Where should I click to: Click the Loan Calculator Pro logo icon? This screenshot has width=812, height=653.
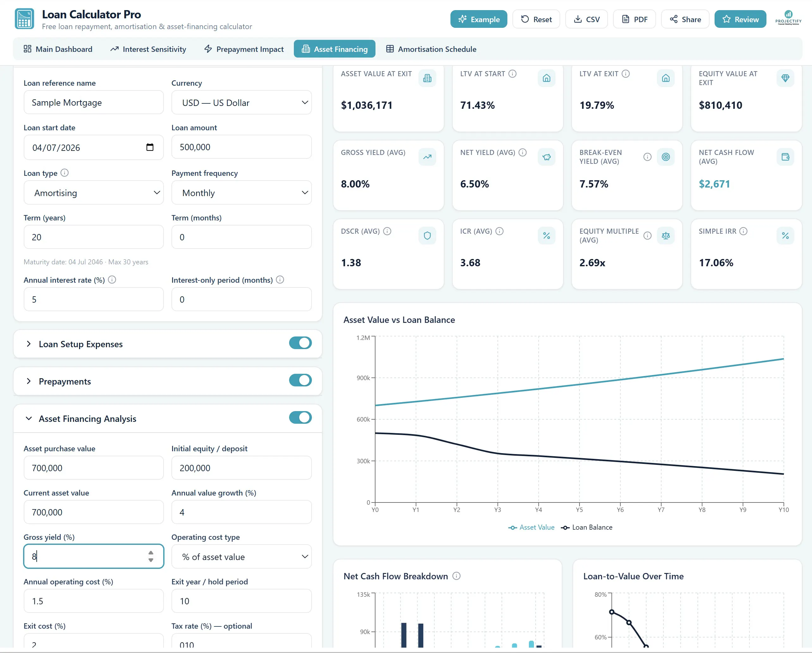(x=24, y=19)
